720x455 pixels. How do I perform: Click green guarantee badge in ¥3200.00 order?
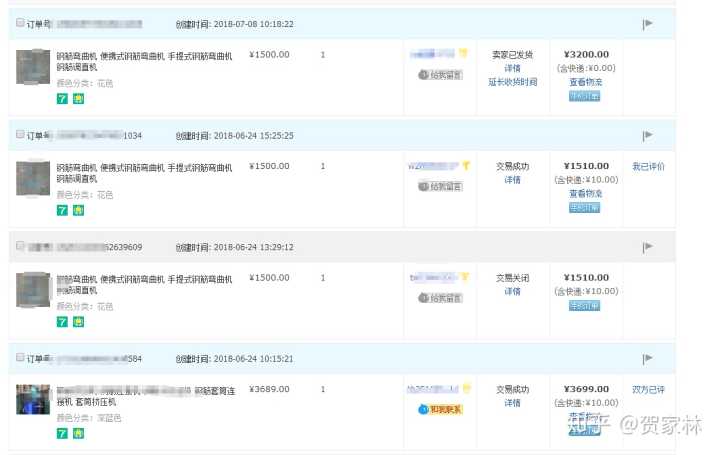point(79,99)
